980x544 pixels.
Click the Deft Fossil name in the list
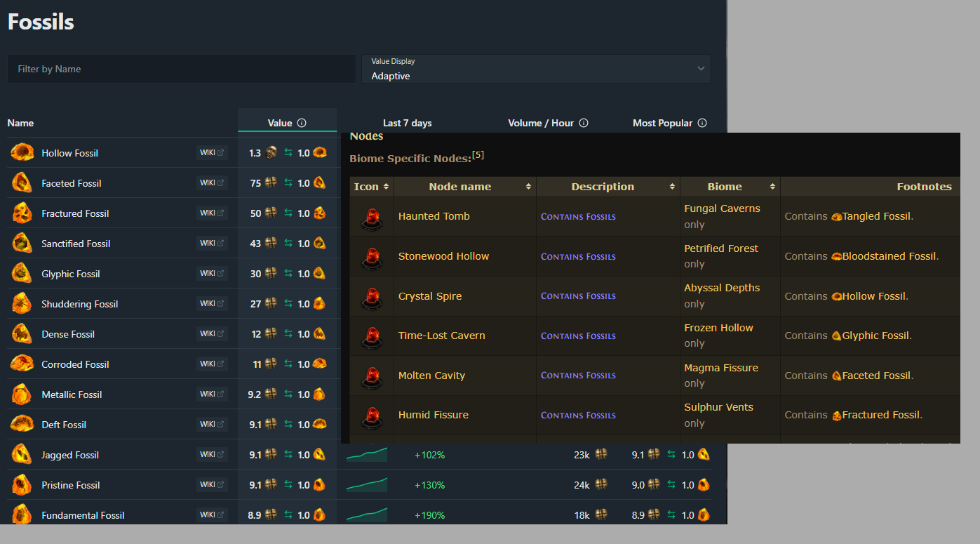tap(64, 425)
